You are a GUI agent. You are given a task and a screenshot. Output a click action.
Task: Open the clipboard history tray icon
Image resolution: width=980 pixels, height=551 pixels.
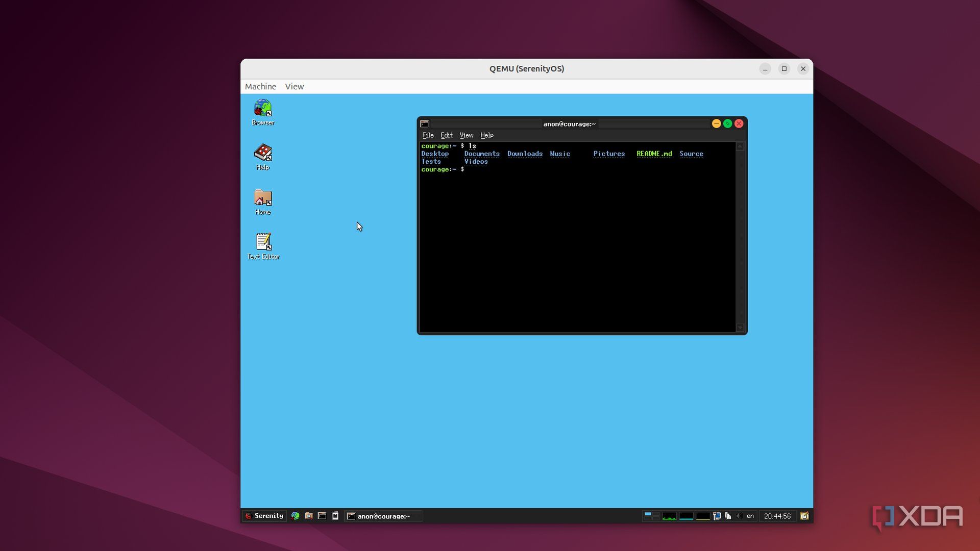pyautogui.click(x=728, y=516)
